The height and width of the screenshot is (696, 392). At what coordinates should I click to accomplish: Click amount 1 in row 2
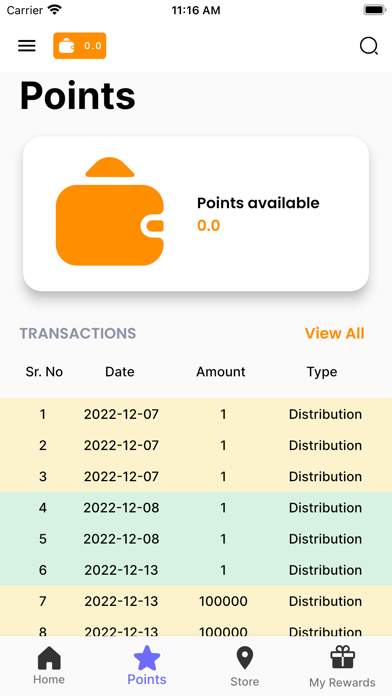(223, 445)
